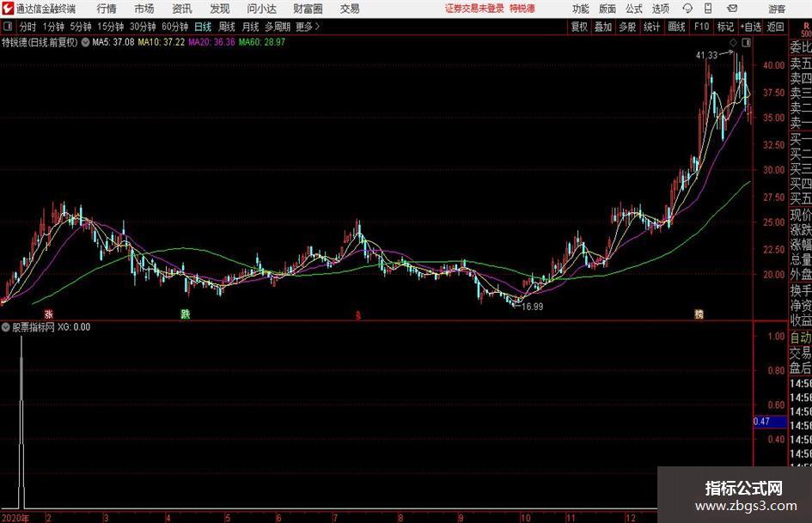The image size is (812, 523).
Task: Open the 财富圈 menu
Action: click(308, 9)
